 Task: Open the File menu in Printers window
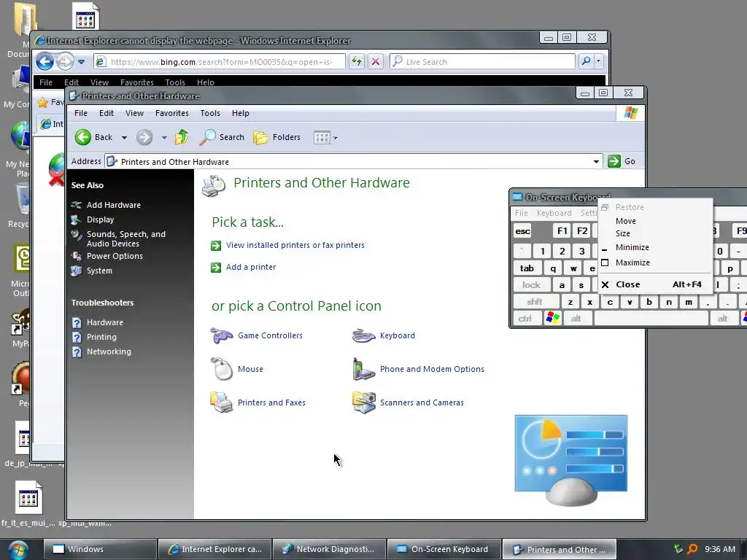(81, 113)
